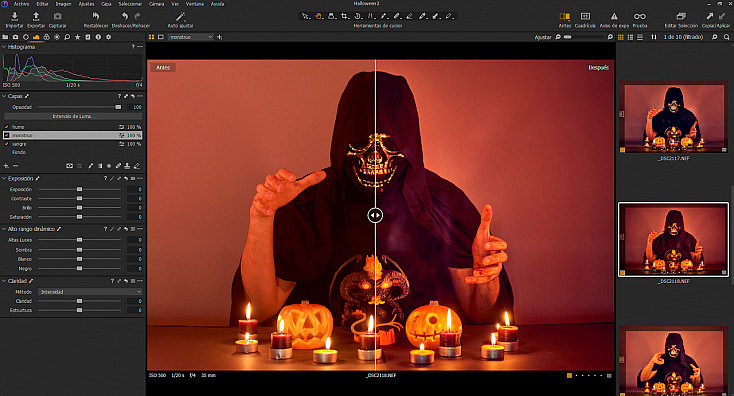This screenshot has width=734, height=396.
Task: Switch browser to thumbnail grid view
Action: [621, 37]
